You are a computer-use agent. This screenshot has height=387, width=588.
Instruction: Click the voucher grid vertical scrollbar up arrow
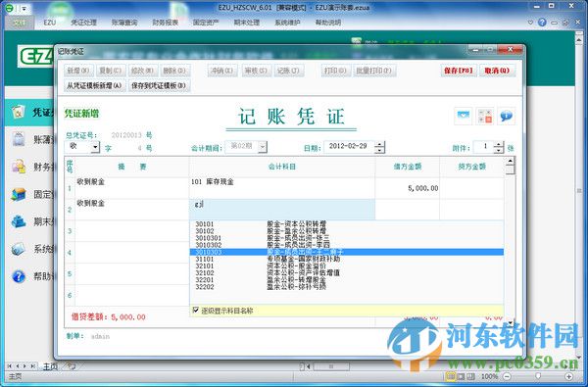(x=510, y=162)
